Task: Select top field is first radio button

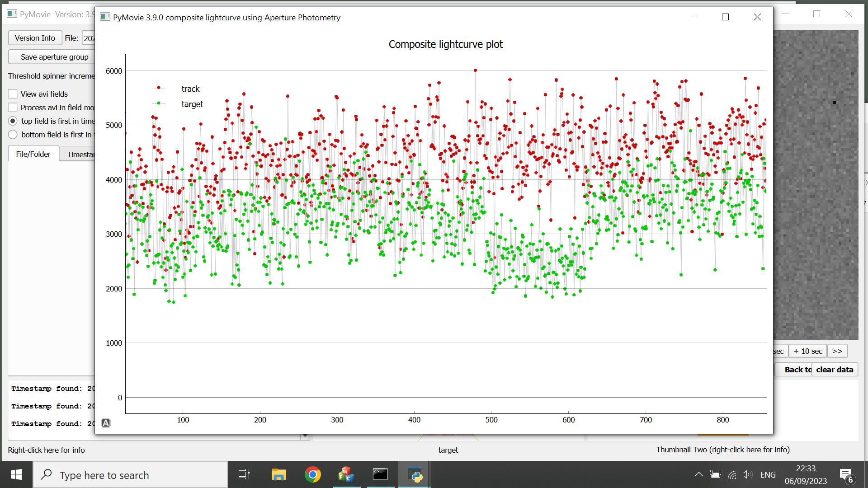Action: 13,121
